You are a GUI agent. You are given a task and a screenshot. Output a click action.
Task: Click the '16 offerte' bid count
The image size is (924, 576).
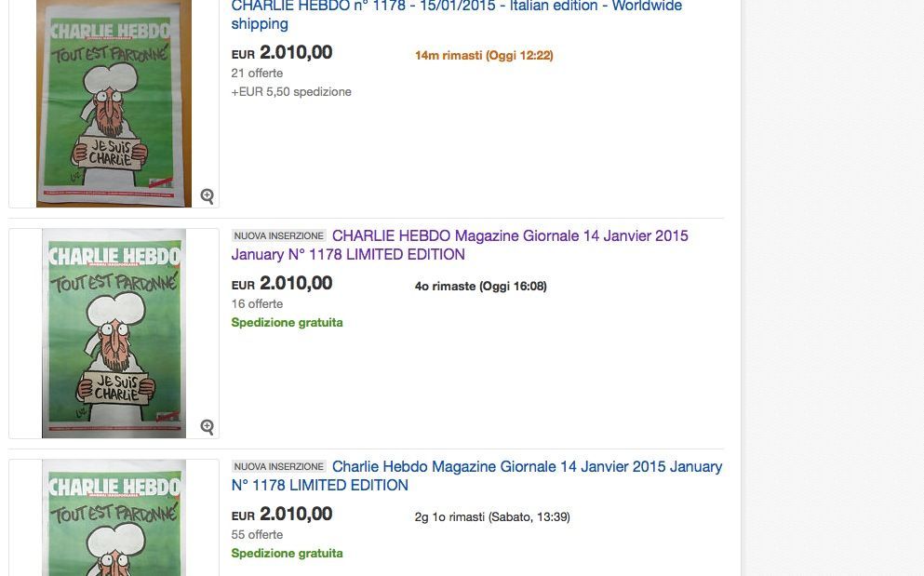coord(257,304)
